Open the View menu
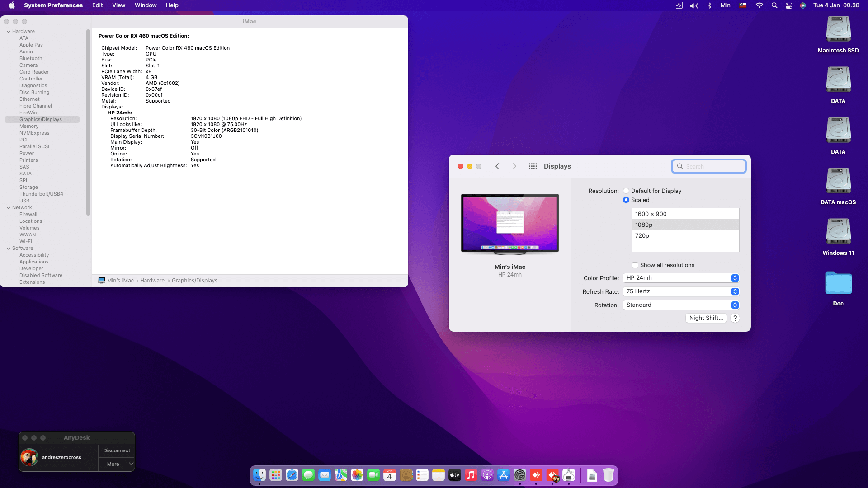868x488 pixels. pyautogui.click(x=119, y=5)
